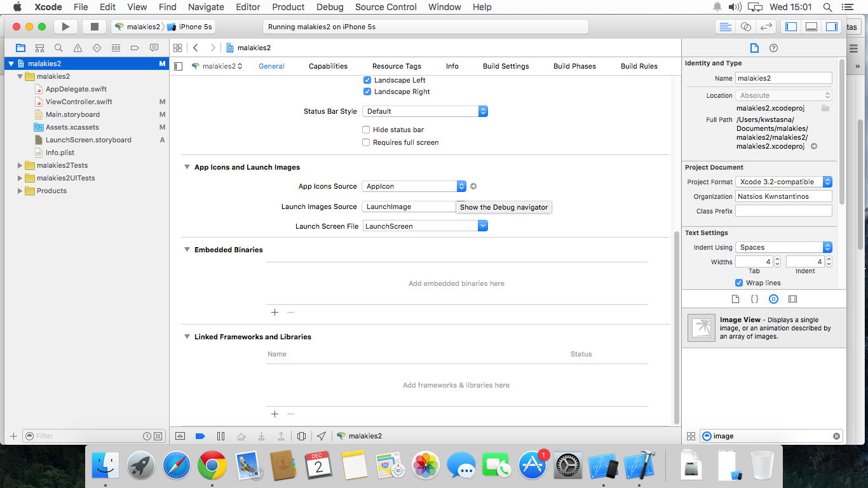Enable Hide status bar

click(366, 130)
